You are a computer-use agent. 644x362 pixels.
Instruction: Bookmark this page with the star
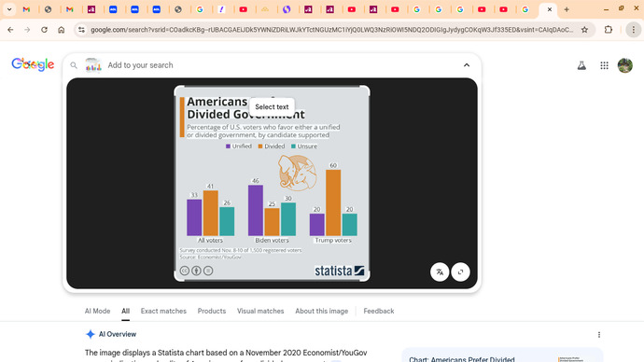(x=584, y=30)
